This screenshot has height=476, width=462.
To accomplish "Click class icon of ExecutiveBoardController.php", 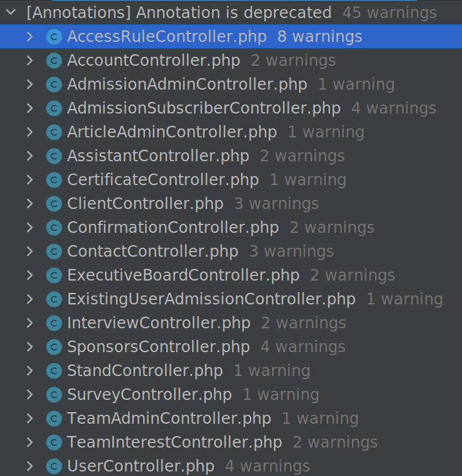I will coord(54,275).
